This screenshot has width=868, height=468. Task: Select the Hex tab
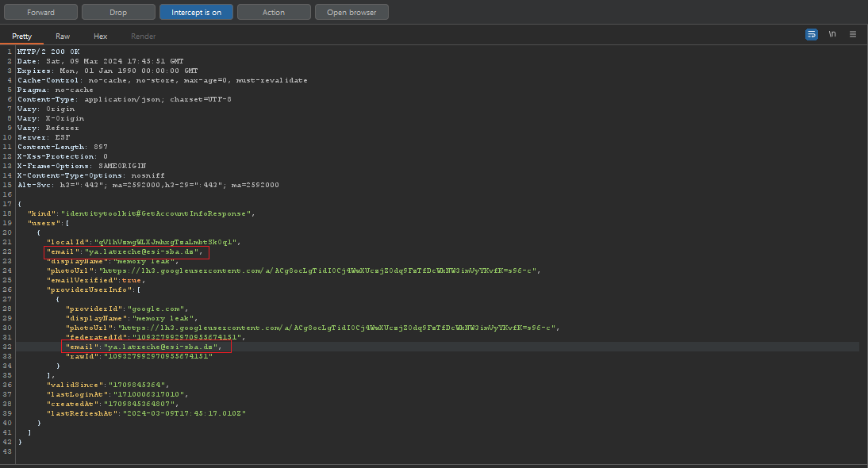coord(101,36)
